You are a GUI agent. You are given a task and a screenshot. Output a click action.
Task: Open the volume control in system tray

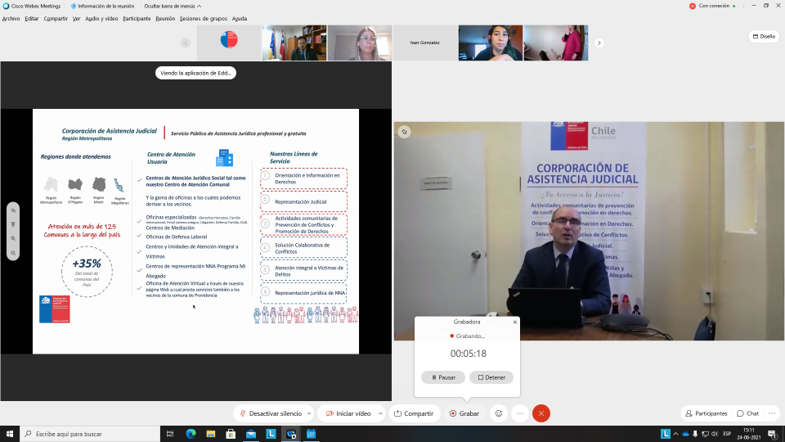[714, 434]
